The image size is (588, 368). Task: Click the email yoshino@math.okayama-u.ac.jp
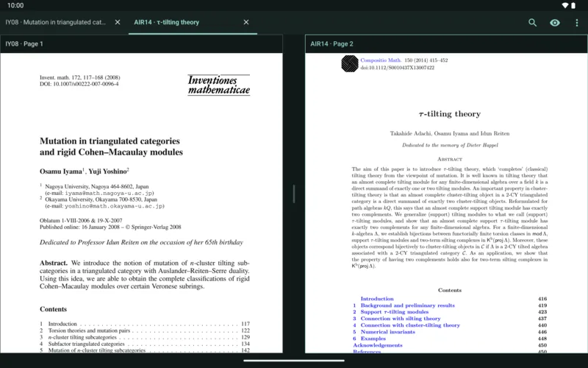(114, 206)
